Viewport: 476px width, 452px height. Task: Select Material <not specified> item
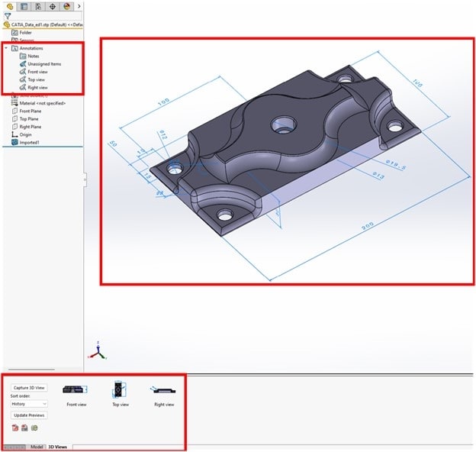(x=39, y=103)
